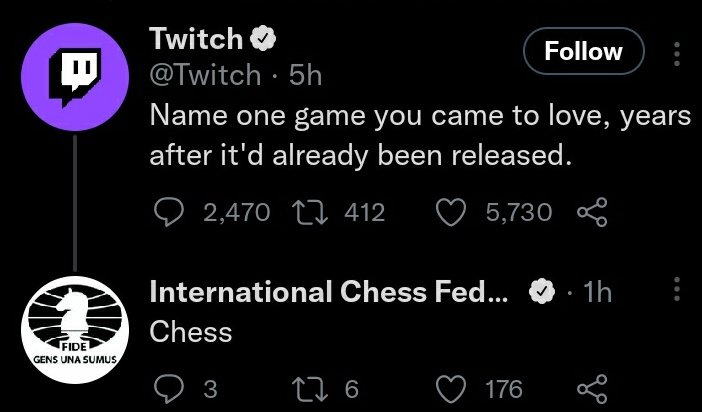Like the Twitch tweet
702x412 pixels.
click(451, 212)
